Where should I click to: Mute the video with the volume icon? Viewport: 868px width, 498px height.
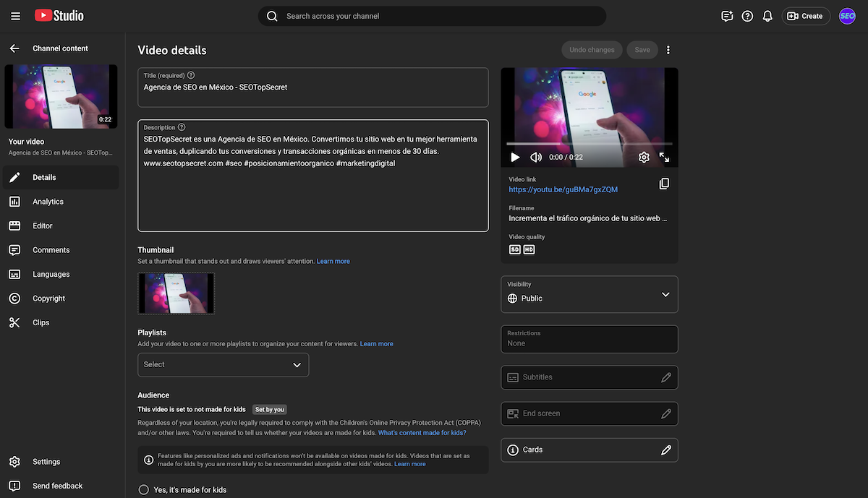click(x=536, y=157)
